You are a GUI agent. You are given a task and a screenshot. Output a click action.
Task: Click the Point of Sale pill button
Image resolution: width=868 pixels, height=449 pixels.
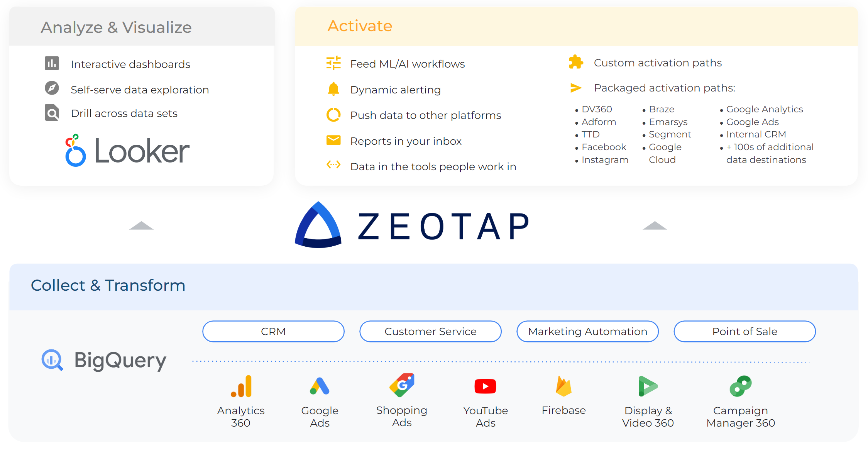744,332
